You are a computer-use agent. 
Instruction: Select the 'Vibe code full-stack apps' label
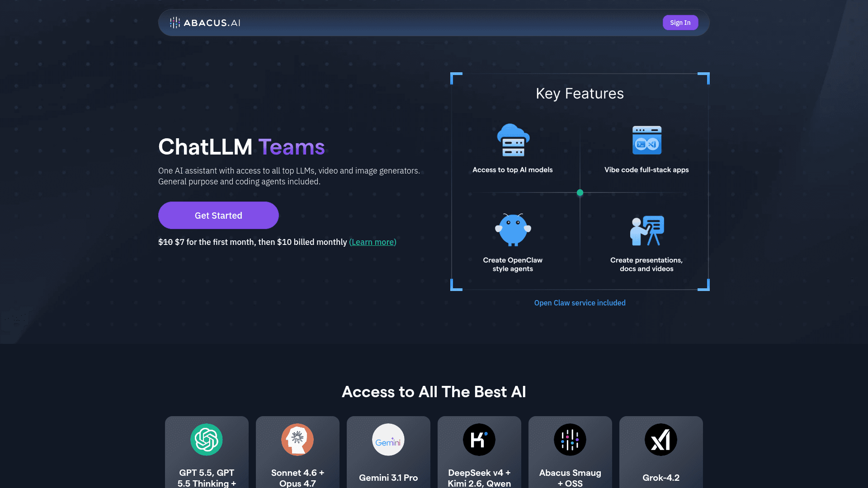click(x=646, y=170)
